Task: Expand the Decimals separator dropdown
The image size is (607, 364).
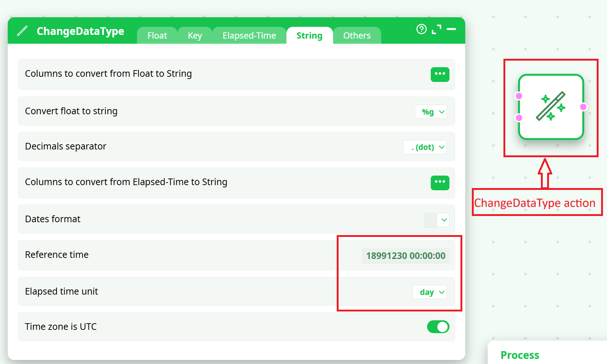Action: 425,147
